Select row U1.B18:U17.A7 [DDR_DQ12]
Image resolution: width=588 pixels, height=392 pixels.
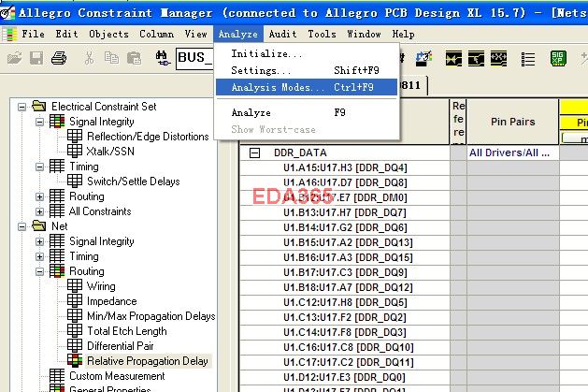tap(344, 287)
